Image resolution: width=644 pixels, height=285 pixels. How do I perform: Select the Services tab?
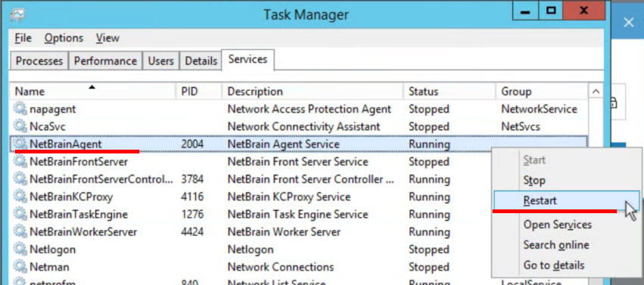point(248,60)
